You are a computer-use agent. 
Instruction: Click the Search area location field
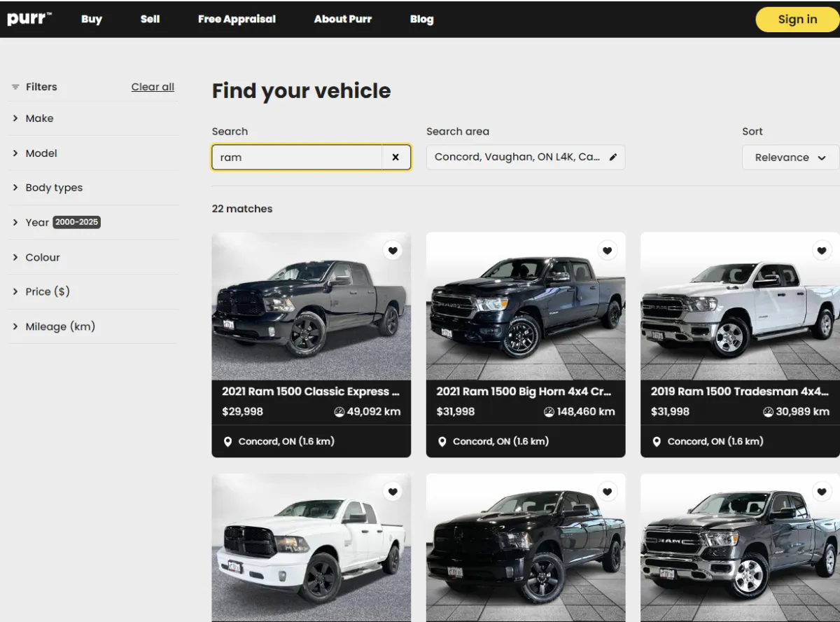click(x=526, y=157)
